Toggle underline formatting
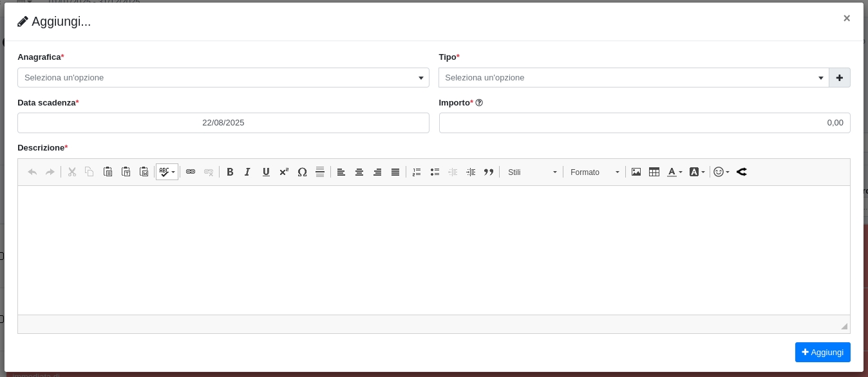Screen dimensions: 868x377 pos(266,172)
